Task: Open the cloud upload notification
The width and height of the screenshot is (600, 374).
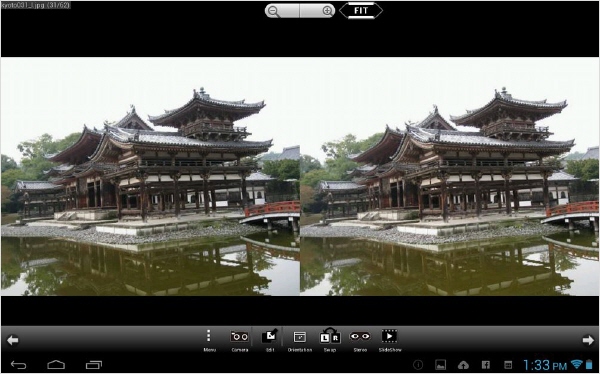Action: tap(463, 365)
